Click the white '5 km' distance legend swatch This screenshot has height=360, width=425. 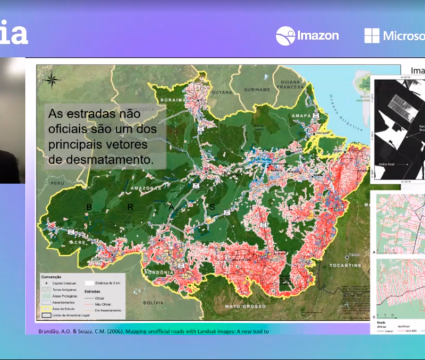point(89,283)
